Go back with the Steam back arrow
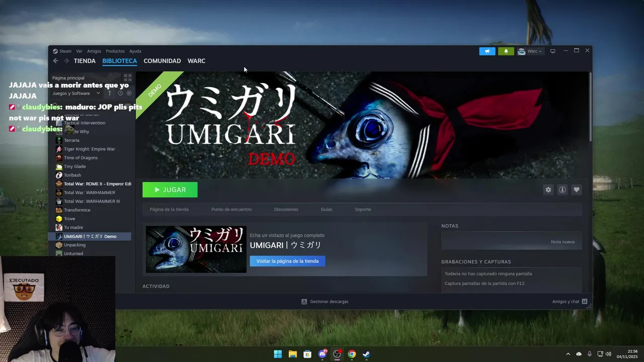 pos(56,61)
